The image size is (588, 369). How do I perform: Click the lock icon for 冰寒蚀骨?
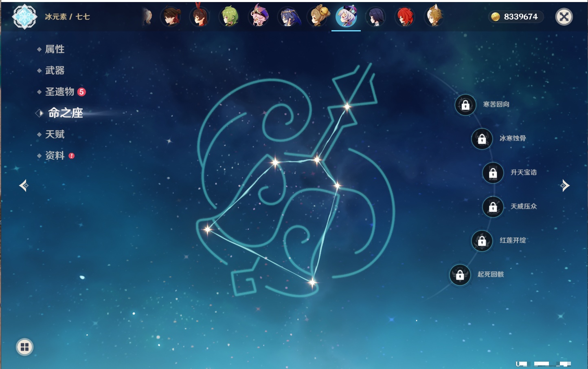(x=482, y=139)
